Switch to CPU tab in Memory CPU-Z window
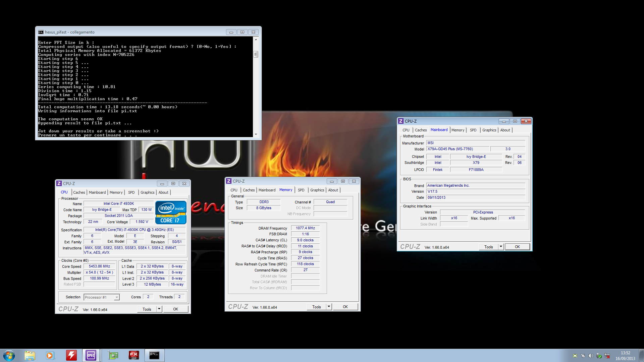This screenshot has height=362, width=644. point(234,190)
